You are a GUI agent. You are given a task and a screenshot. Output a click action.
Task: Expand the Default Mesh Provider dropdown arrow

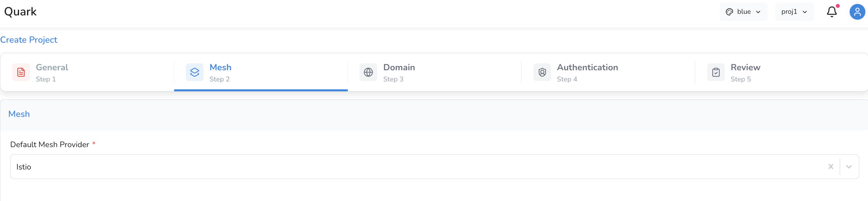[848, 167]
